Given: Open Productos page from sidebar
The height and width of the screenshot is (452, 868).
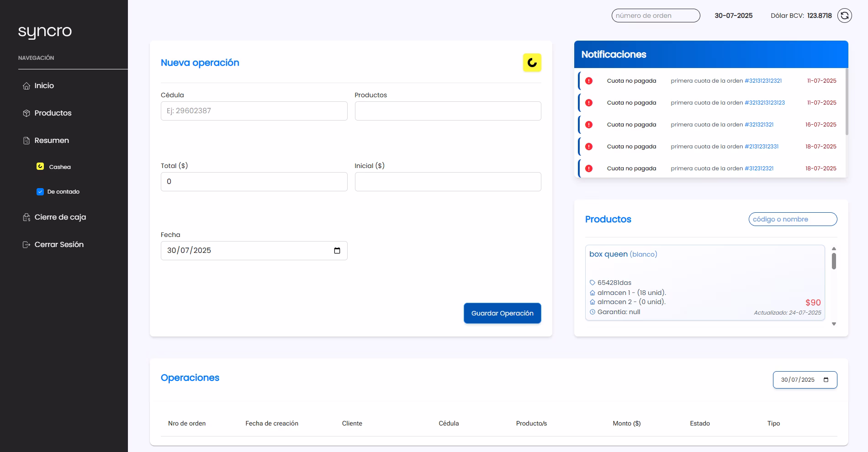Looking at the screenshot, I should tap(53, 113).
